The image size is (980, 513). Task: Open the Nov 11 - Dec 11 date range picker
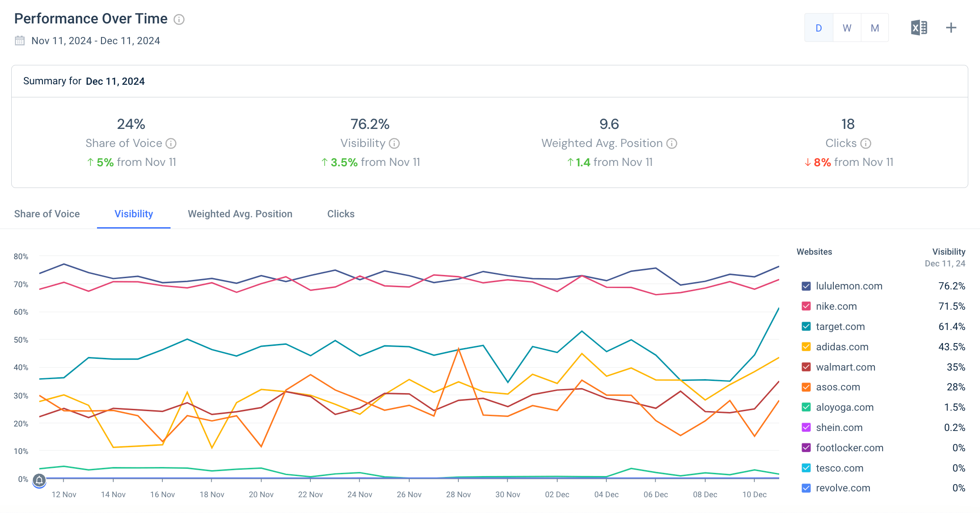(96, 41)
